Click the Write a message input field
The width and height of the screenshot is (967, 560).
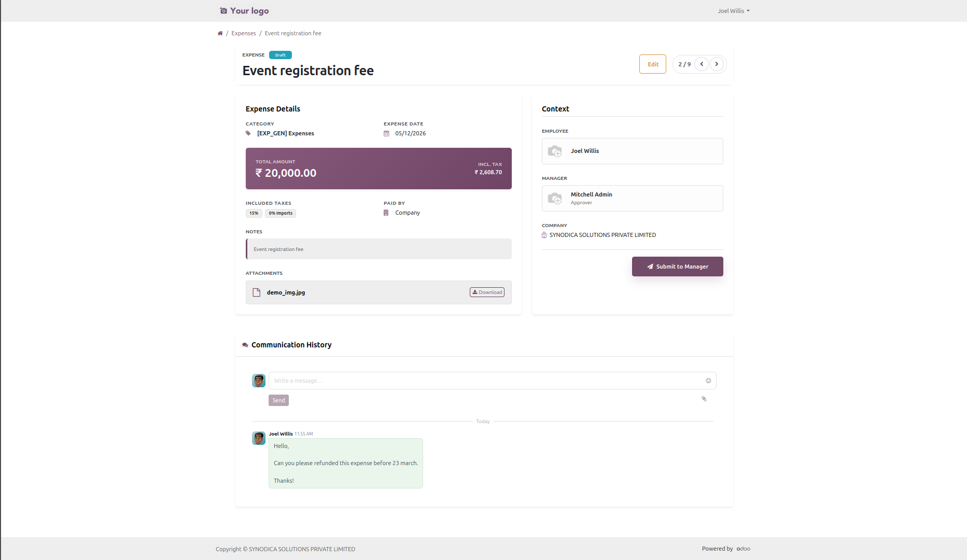pyautogui.click(x=492, y=381)
